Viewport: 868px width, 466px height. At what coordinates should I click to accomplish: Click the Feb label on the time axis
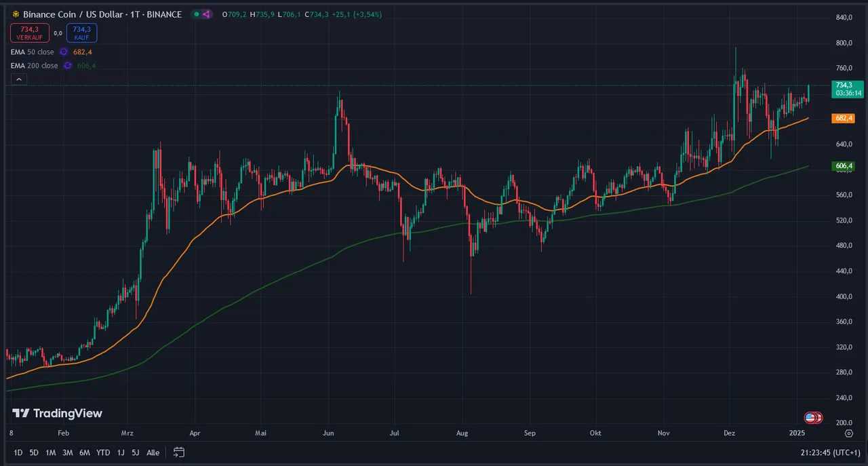coord(63,432)
